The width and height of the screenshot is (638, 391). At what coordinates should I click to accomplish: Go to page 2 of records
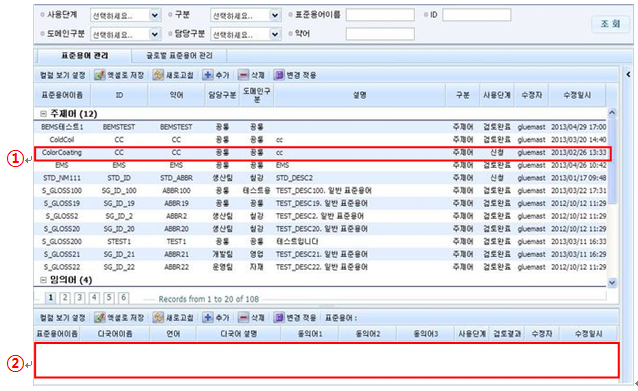pyautogui.click(x=65, y=298)
